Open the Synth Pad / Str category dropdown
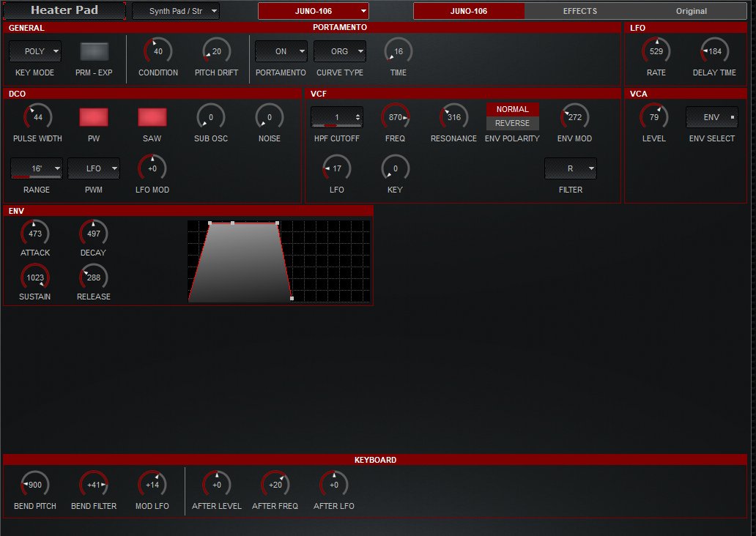The image size is (756, 536). point(176,11)
